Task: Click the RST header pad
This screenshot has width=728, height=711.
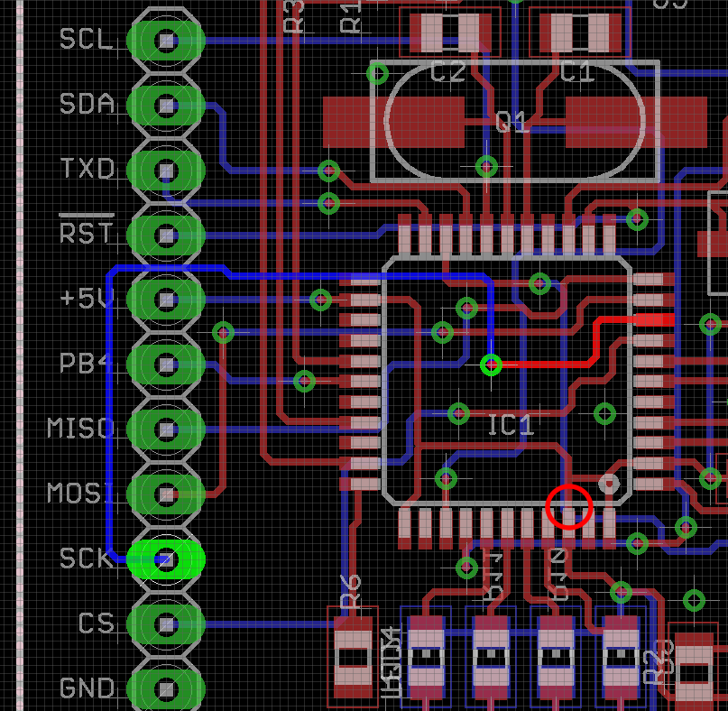Action: [x=166, y=235]
